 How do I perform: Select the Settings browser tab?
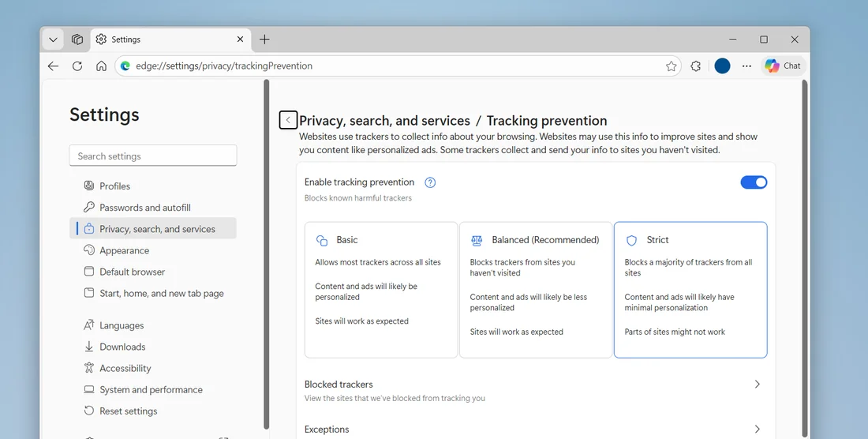(170, 39)
